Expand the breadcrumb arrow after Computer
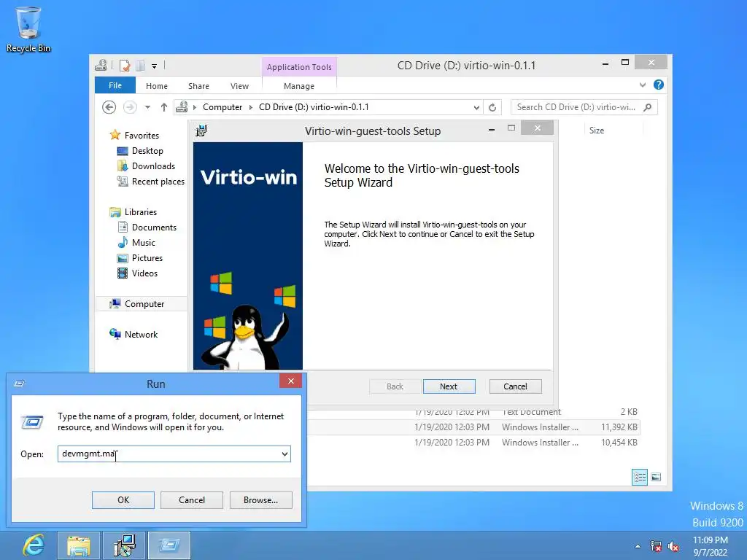Screen dimensions: 747x560 point(251,107)
